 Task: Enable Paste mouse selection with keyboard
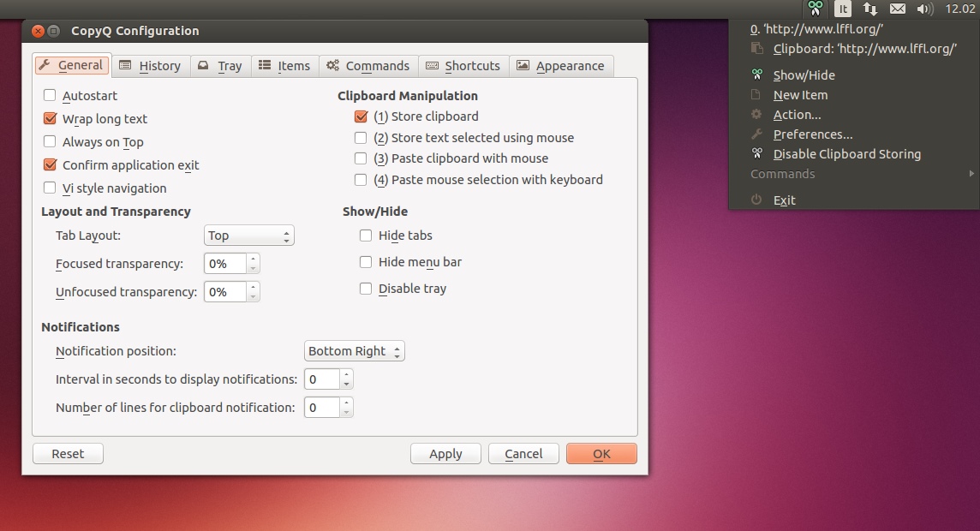pos(361,179)
